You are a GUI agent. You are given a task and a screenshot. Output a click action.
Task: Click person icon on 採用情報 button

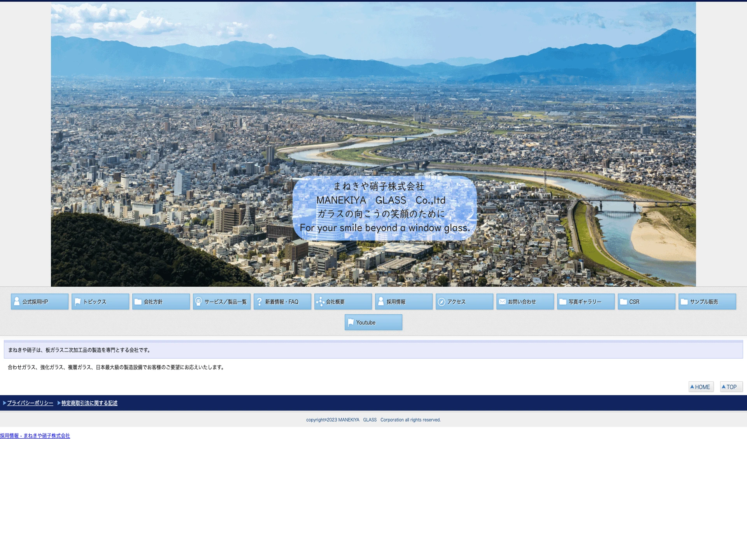point(381,301)
